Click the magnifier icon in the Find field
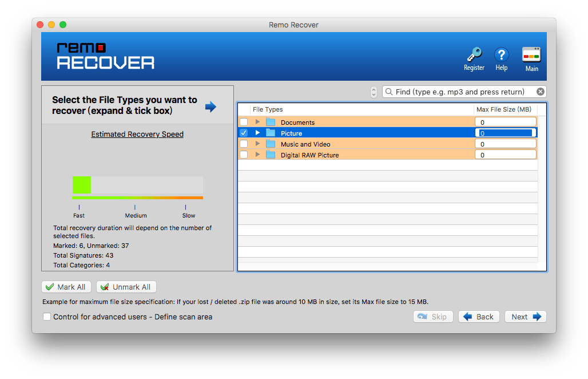Image resolution: width=588 pixels, height=379 pixels. pyautogui.click(x=389, y=92)
